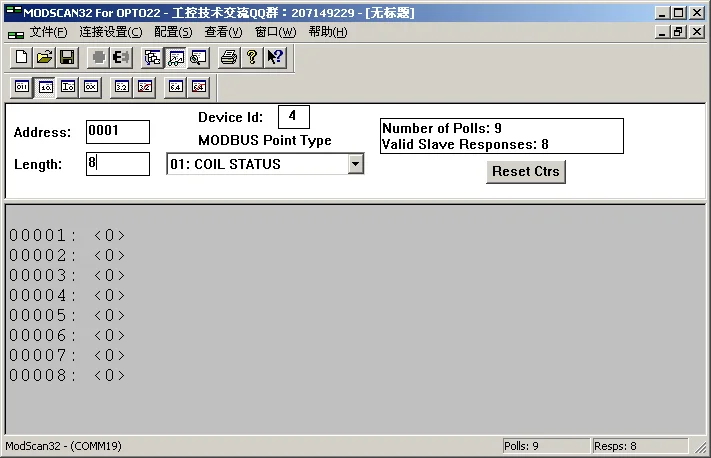The image size is (711, 458).
Task: Click the Reset Ctrs button
Action: click(x=526, y=171)
